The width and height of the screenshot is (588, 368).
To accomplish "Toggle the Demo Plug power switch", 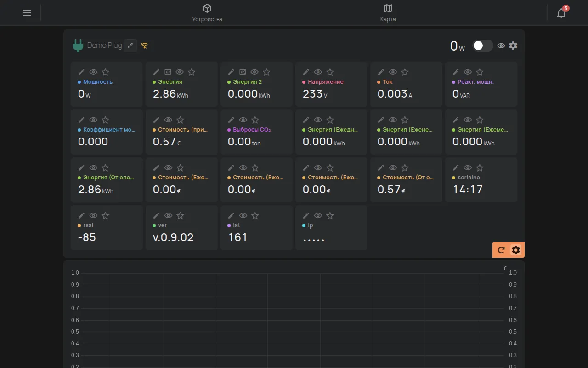I will point(483,46).
